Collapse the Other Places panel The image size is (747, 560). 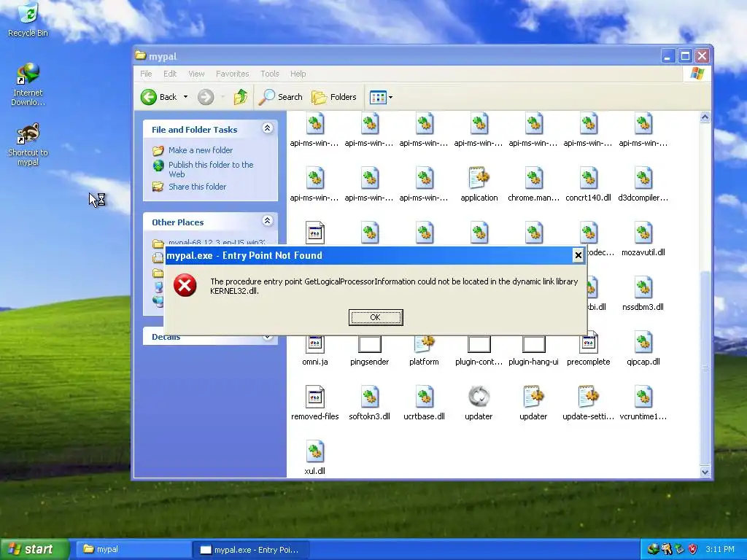267,220
